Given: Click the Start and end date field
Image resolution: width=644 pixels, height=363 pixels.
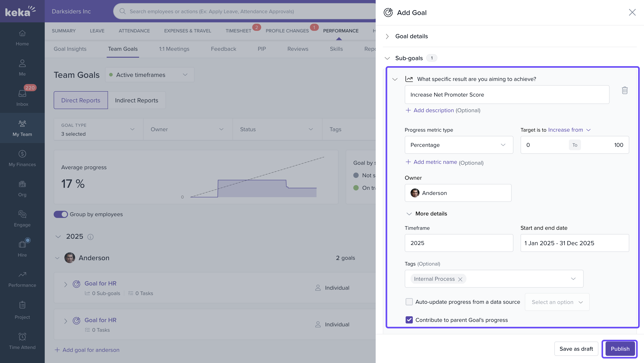Looking at the screenshot, I should [x=574, y=243].
